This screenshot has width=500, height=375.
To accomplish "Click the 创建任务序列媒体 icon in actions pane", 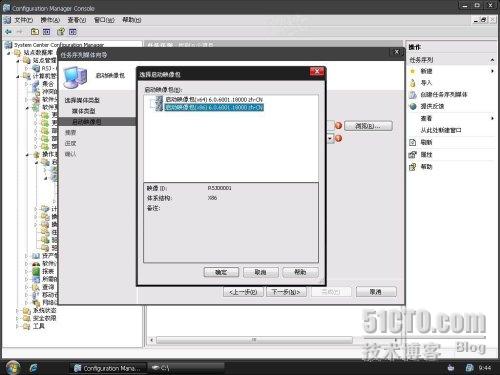I will 413,95.
